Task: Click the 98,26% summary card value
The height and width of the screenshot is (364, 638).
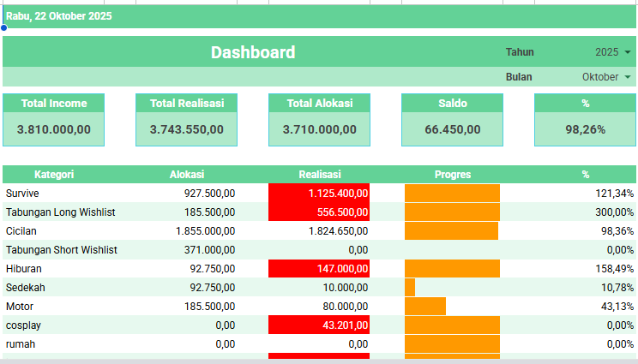Action: click(x=585, y=129)
